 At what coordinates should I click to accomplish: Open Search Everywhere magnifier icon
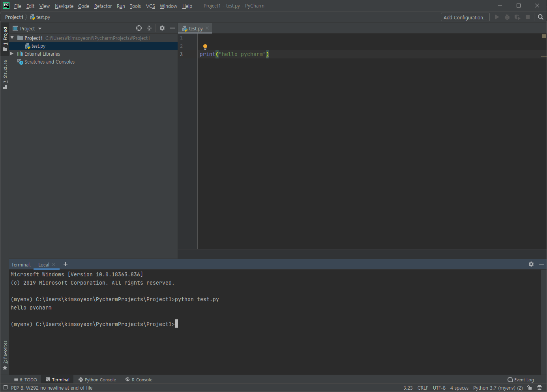pos(541,17)
